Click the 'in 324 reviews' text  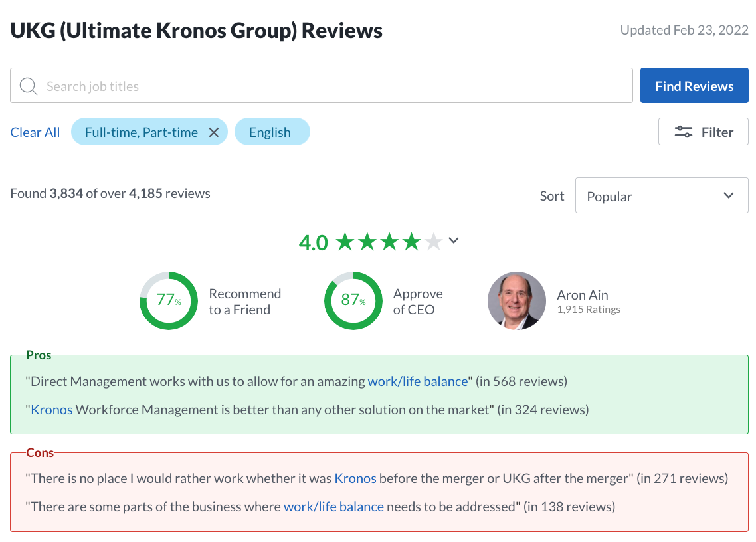[543, 410]
